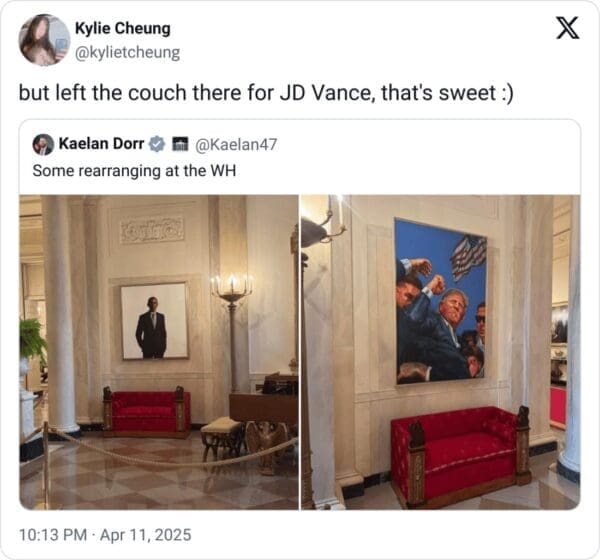Open the Kaelan Dorr display name
Viewport: 600px width, 560px height.
(101, 144)
